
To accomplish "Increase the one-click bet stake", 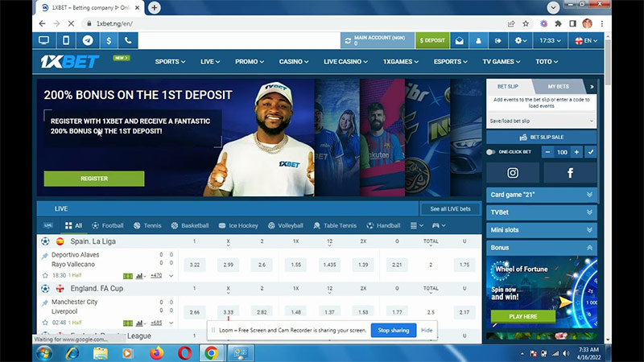I will 576,152.
